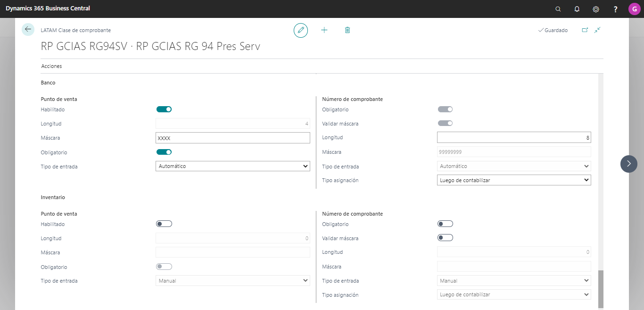644x310 pixels.
Task: Toggle Inventario Punto de venta Obligatorio
Action: (x=164, y=267)
